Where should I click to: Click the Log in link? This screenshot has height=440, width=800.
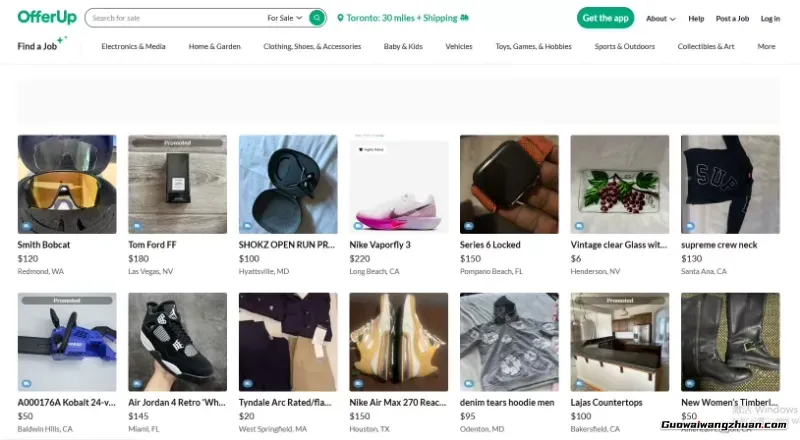coord(770,18)
